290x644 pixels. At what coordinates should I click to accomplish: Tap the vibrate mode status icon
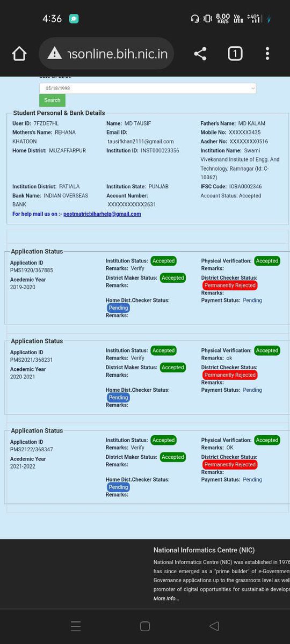(x=208, y=19)
